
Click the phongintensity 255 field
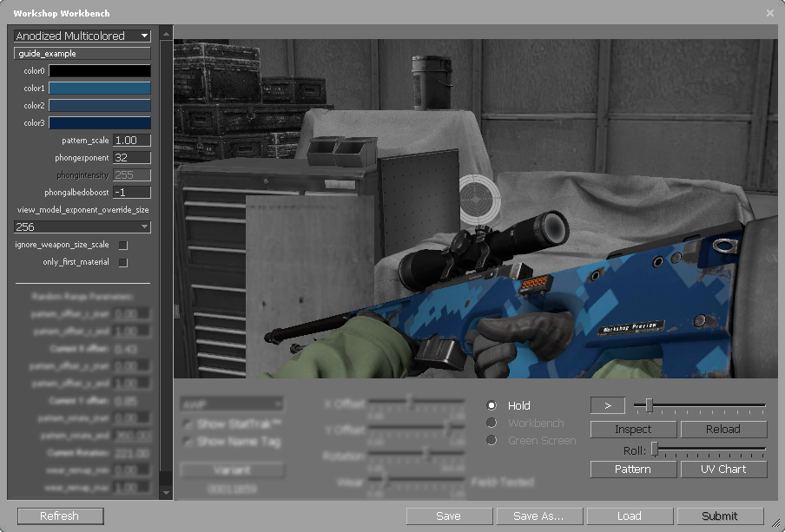[132, 175]
